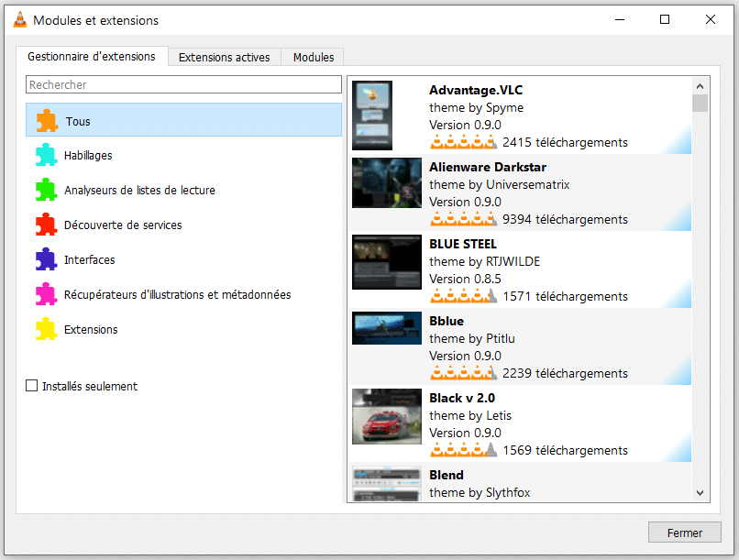The image size is (739, 560).
Task: Select the green Analyseurs de listes icon
Action: (46, 191)
